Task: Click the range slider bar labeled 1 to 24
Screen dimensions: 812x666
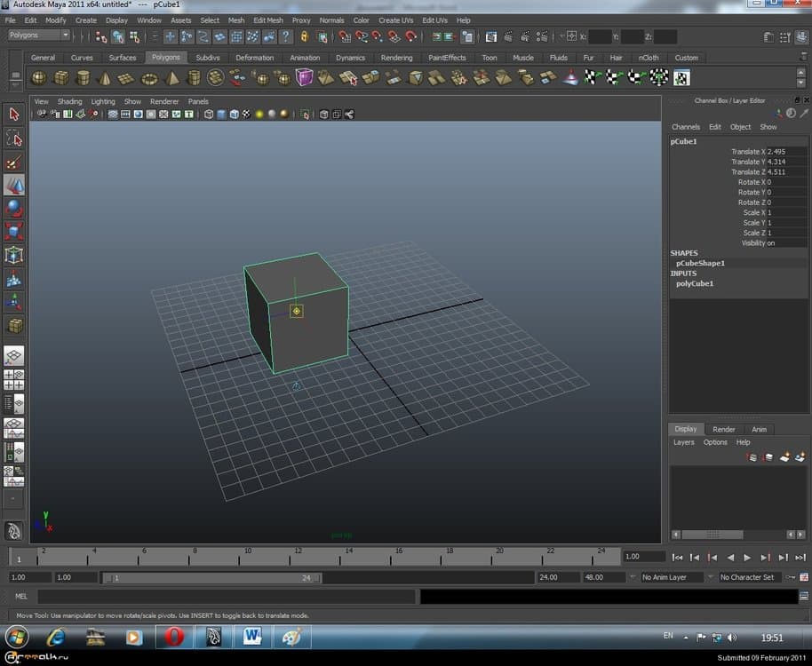Action: [211, 577]
